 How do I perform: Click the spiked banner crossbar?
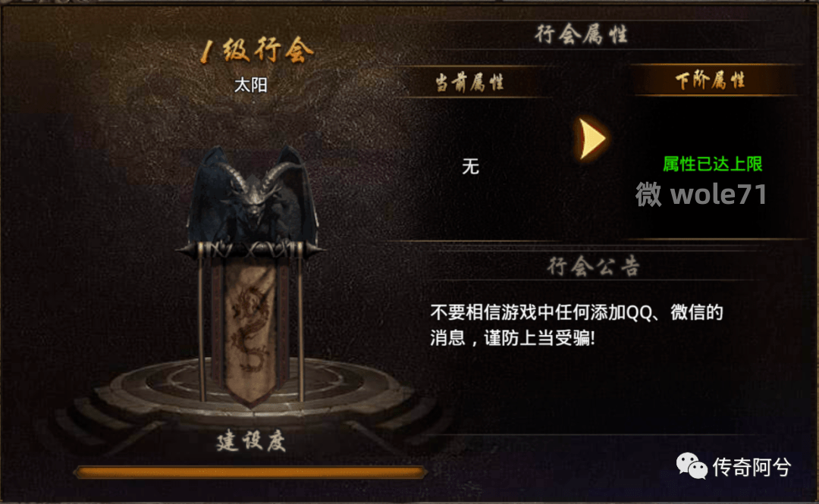(x=251, y=249)
